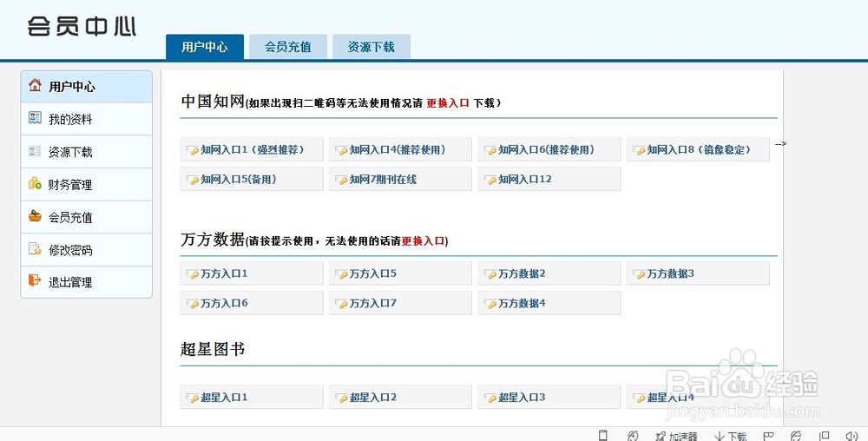The height and width of the screenshot is (441, 868).
Task: Select 修改密码 in the sidebar
Action: click(86, 249)
